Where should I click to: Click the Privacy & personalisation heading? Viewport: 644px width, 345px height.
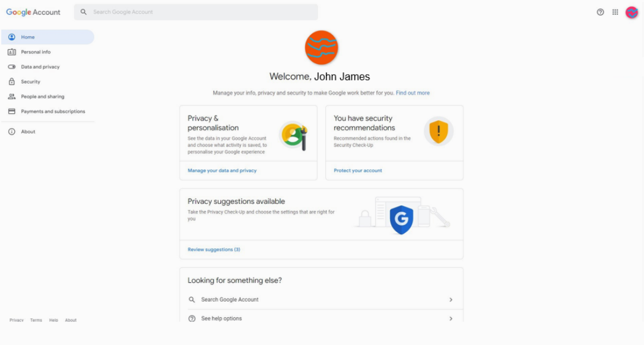[213, 123]
